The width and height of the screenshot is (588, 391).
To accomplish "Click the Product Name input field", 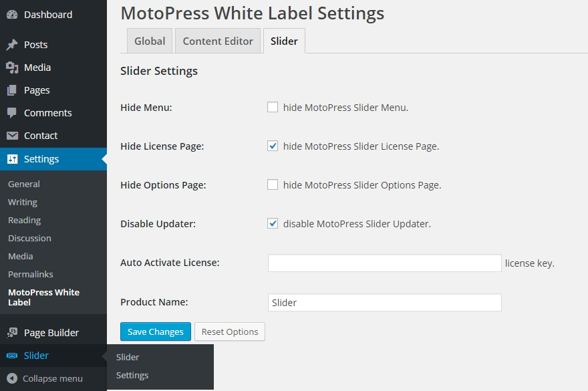I will [x=385, y=303].
